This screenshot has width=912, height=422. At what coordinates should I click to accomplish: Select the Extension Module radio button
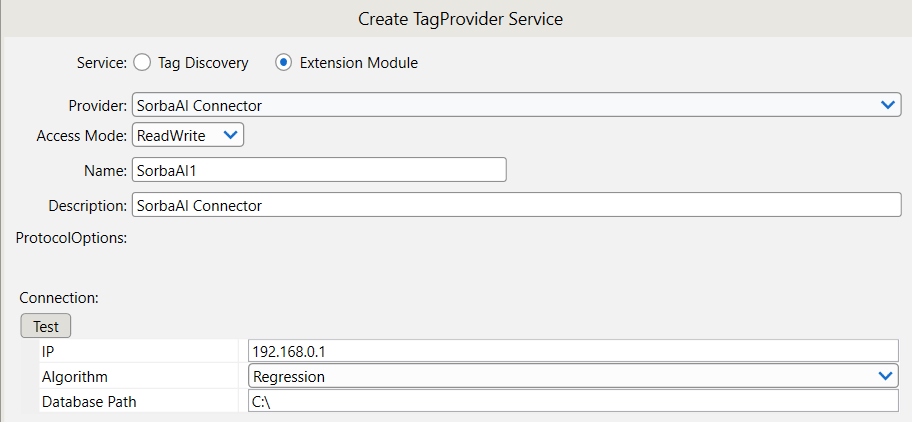pos(283,62)
